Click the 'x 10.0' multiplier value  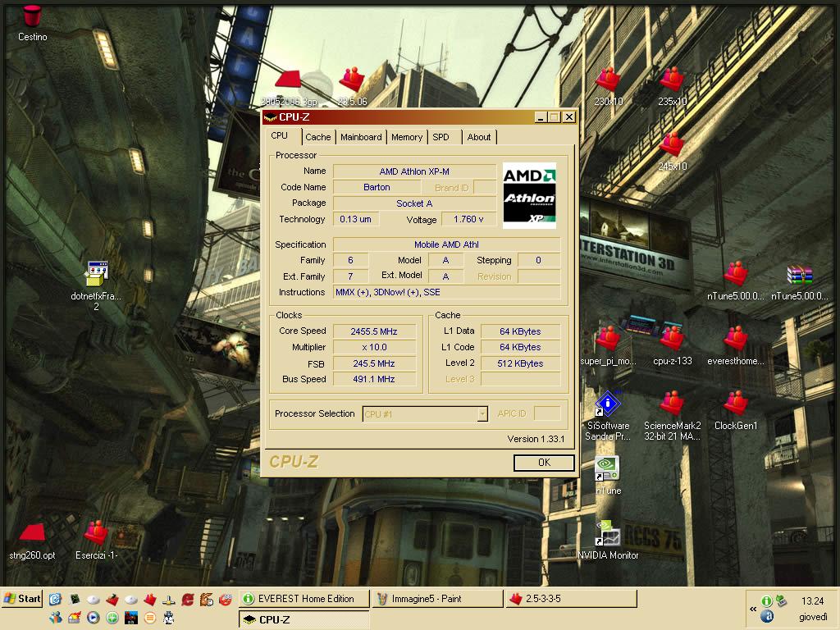374,347
